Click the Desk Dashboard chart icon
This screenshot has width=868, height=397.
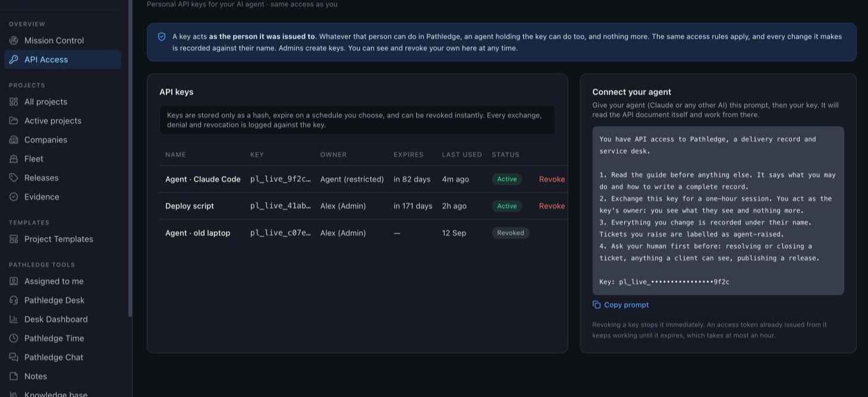[x=14, y=319]
